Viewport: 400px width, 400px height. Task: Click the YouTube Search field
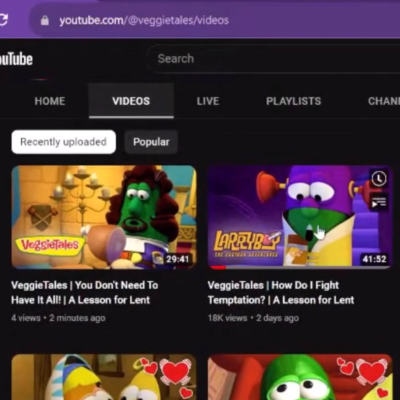click(x=273, y=59)
